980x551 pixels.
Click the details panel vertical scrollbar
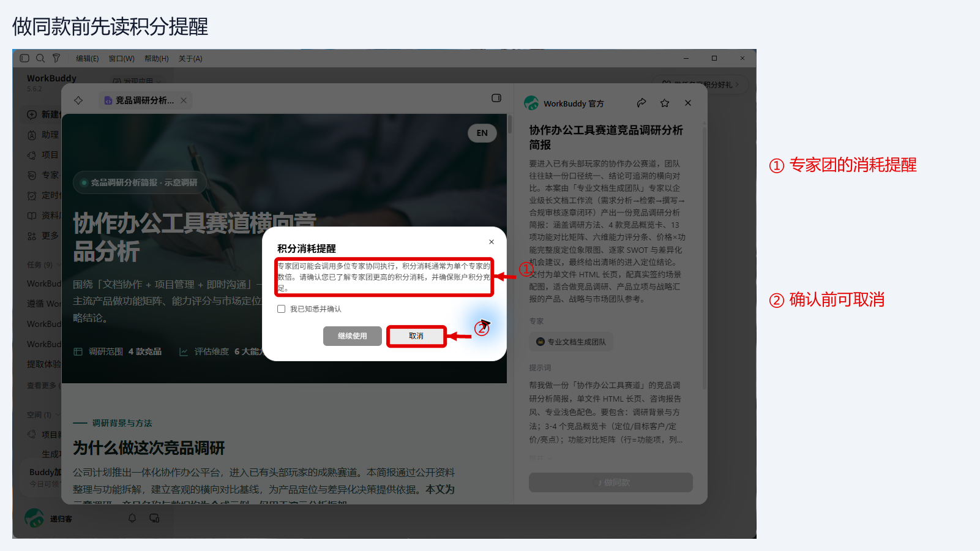point(705,257)
